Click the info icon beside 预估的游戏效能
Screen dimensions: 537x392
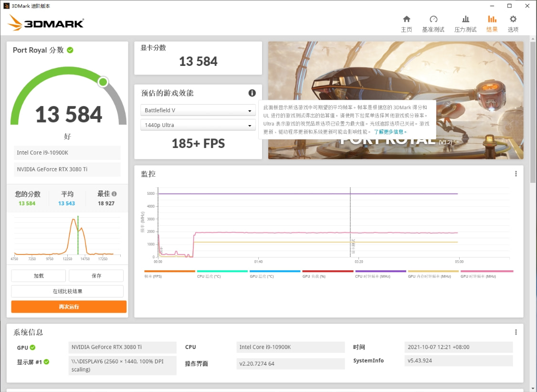252,93
